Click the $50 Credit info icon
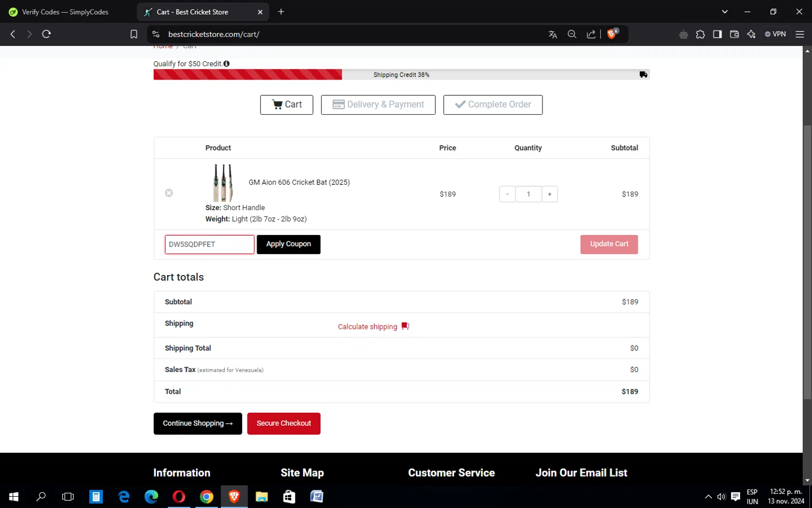The height and width of the screenshot is (508, 812). 226,63
